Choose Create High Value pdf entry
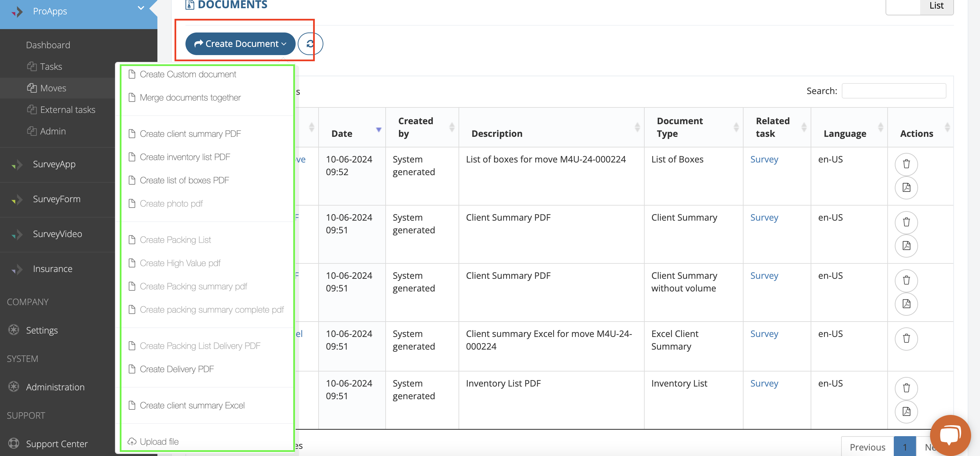This screenshot has width=980, height=456. point(180,263)
